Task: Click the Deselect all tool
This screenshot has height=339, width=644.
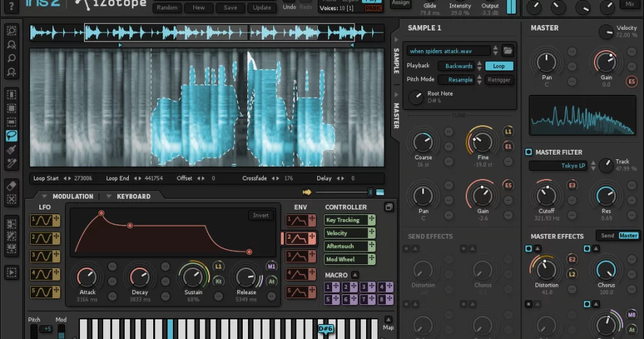Action: click(12, 200)
